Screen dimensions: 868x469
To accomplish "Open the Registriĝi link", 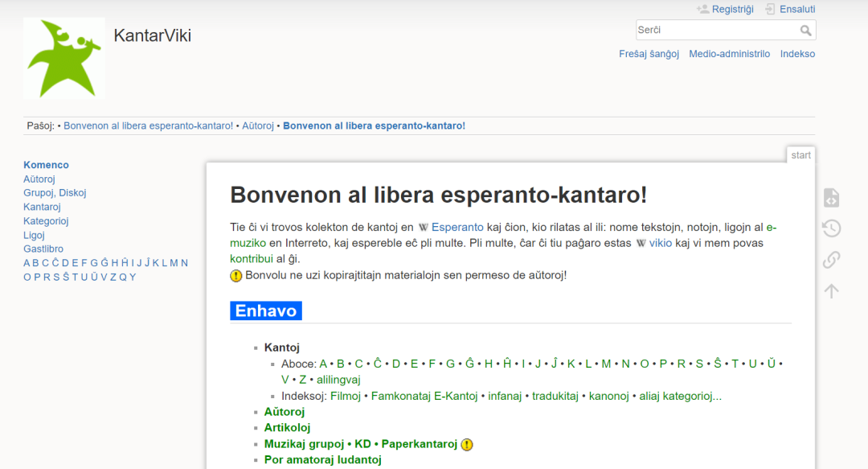I will pyautogui.click(x=732, y=9).
